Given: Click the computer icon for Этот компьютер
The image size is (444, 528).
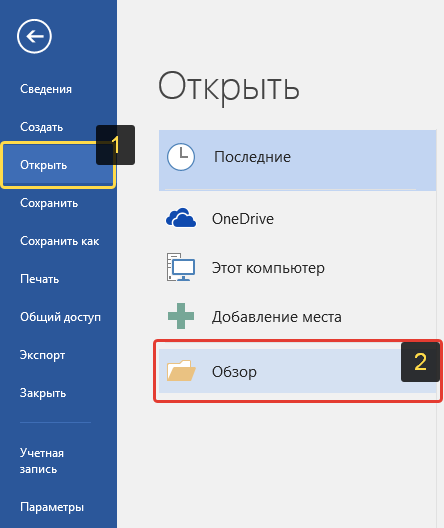Looking at the screenshot, I should click(x=181, y=267).
